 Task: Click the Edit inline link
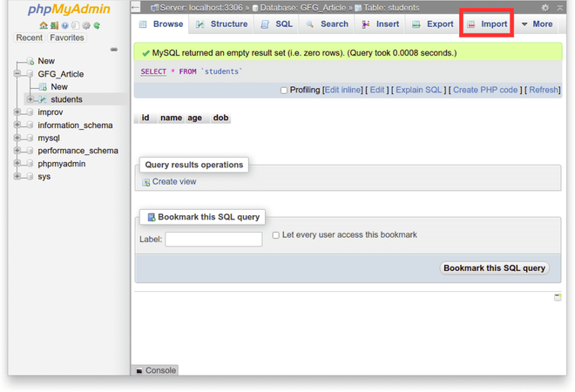342,91
